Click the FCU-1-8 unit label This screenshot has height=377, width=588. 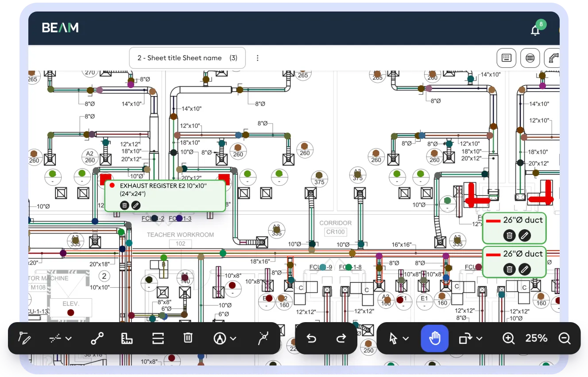350,267
